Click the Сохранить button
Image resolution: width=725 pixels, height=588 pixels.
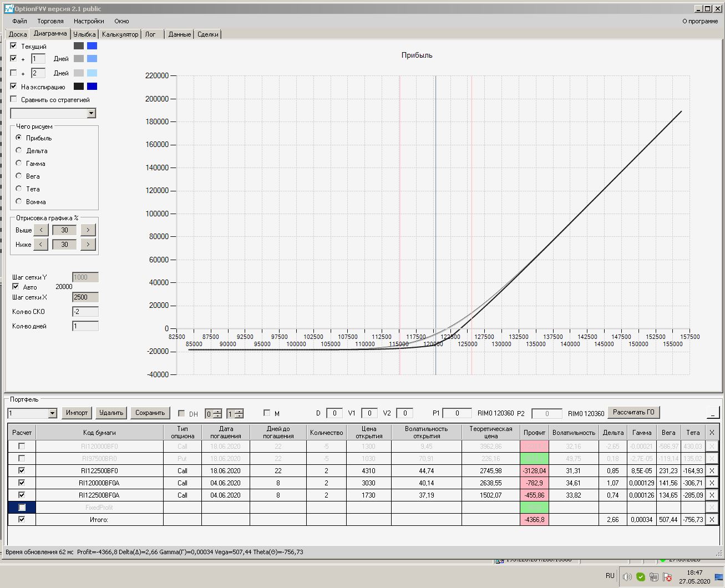tap(150, 413)
